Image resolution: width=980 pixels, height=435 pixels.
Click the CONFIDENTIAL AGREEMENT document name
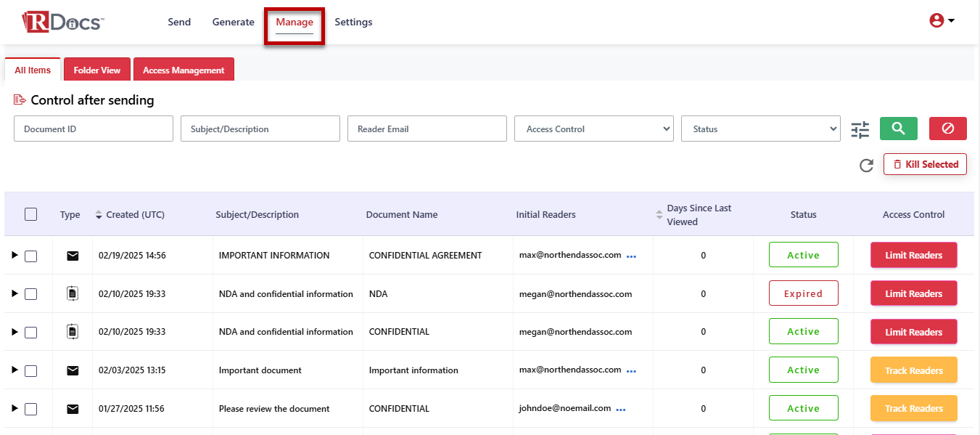pos(425,256)
